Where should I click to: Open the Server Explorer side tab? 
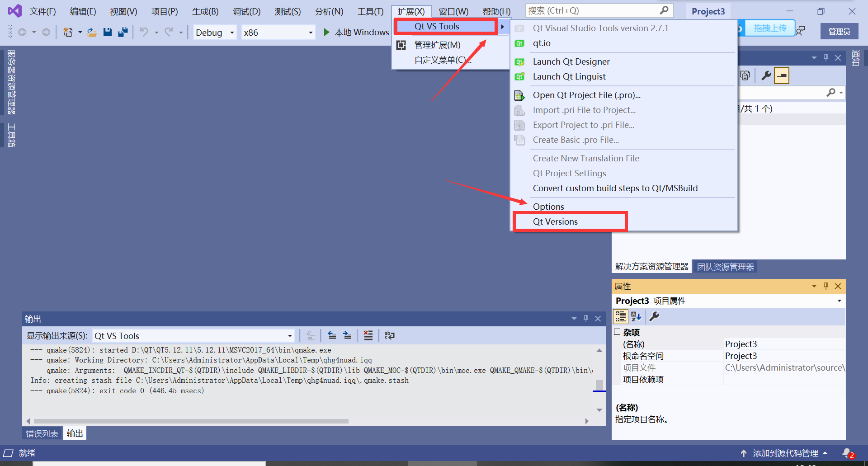click(11, 82)
